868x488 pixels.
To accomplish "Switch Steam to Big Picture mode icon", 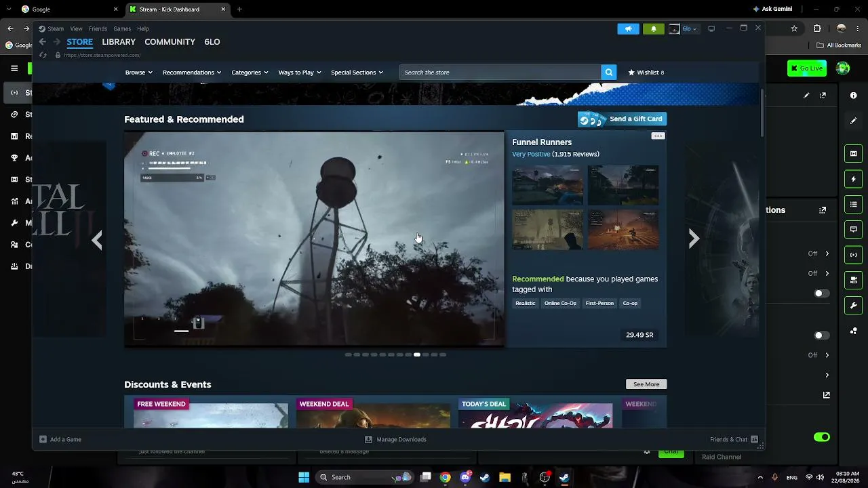I will [x=711, y=28].
